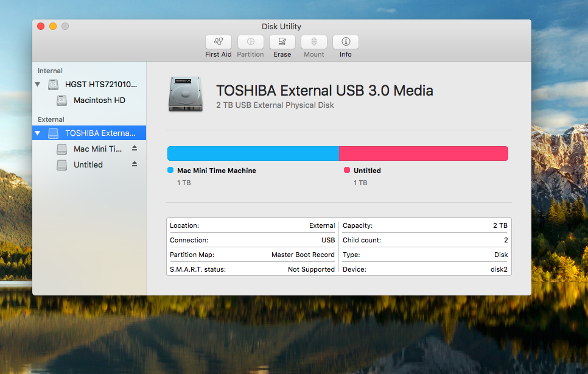Click the Macintosh HD volume icon
Image resolution: width=588 pixels, height=374 pixels.
(x=62, y=100)
